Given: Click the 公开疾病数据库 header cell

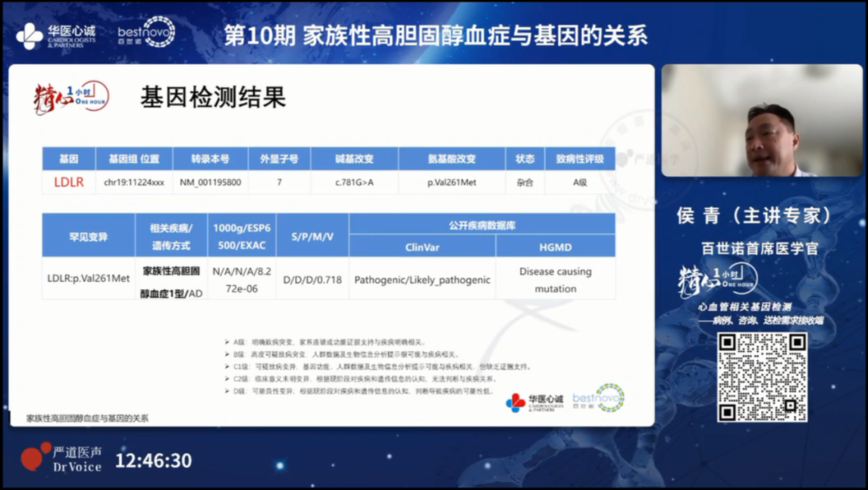Looking at the screenshot, I should pos(482,224).
